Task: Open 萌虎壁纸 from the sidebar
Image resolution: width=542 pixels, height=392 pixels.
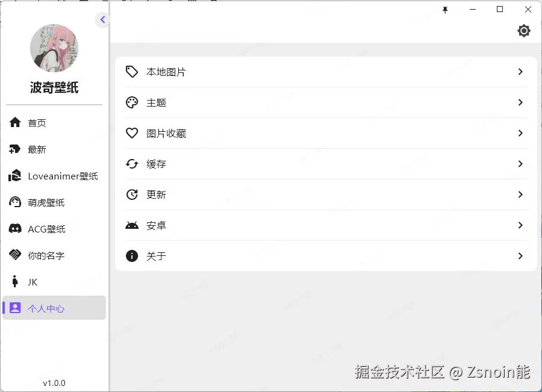Action: pyautogui.click(x=54, y=202)
